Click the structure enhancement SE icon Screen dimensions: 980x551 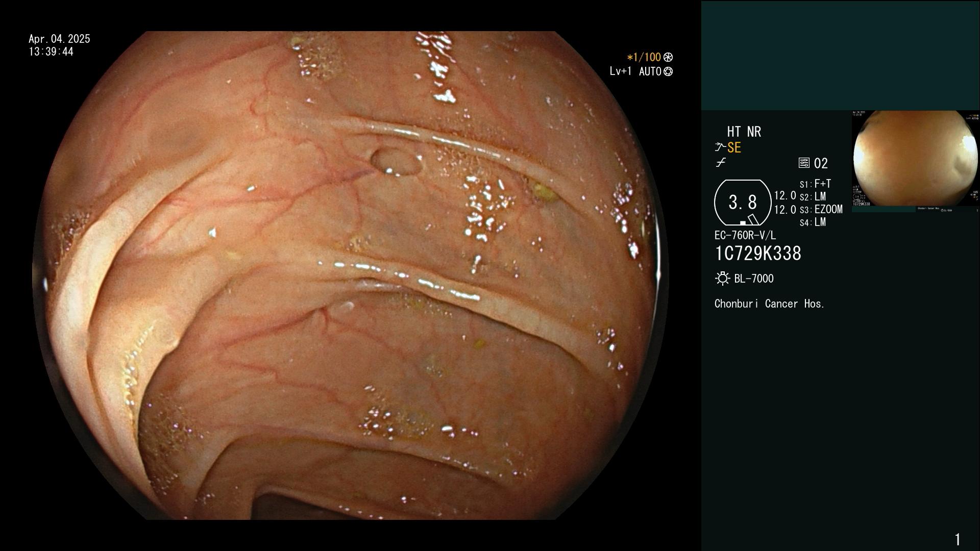pos(720,147)
